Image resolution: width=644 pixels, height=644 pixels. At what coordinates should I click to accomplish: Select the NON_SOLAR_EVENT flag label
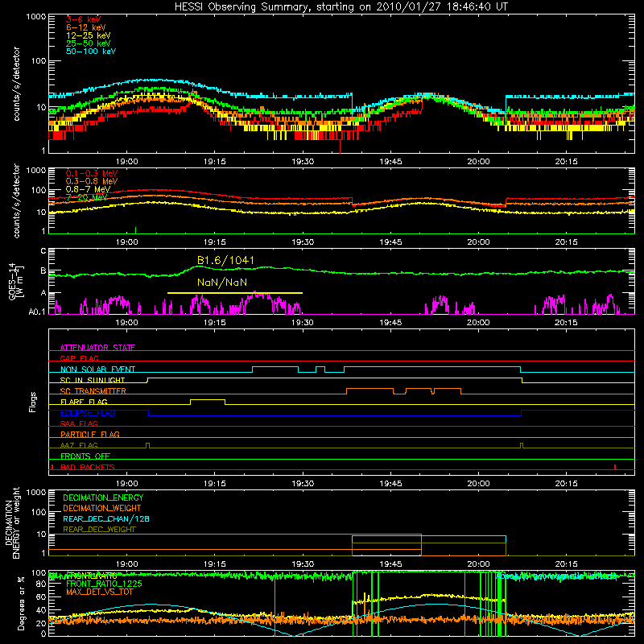(x=97, y=369)
